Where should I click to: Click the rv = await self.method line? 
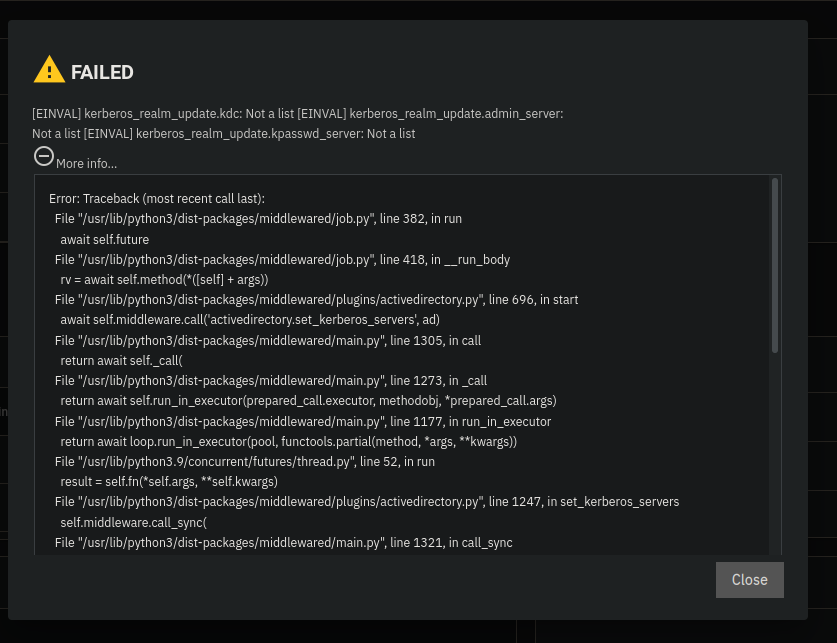pyautogui.click(x=164, y=280)
